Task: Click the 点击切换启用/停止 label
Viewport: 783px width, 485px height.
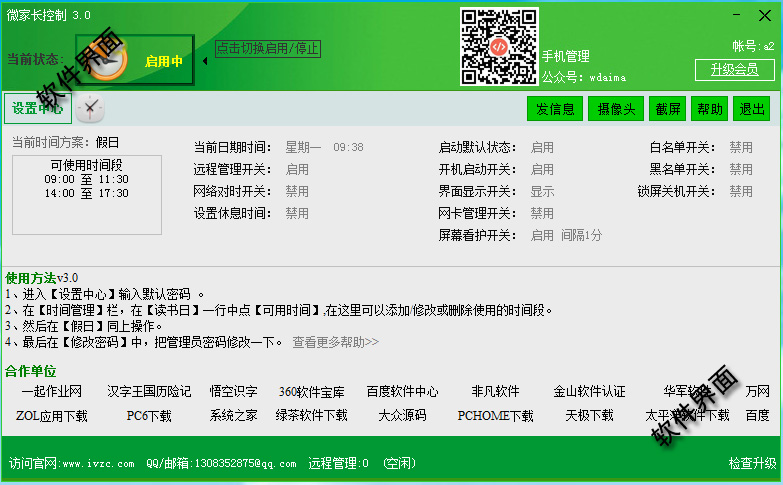Action: pos(268,48)
